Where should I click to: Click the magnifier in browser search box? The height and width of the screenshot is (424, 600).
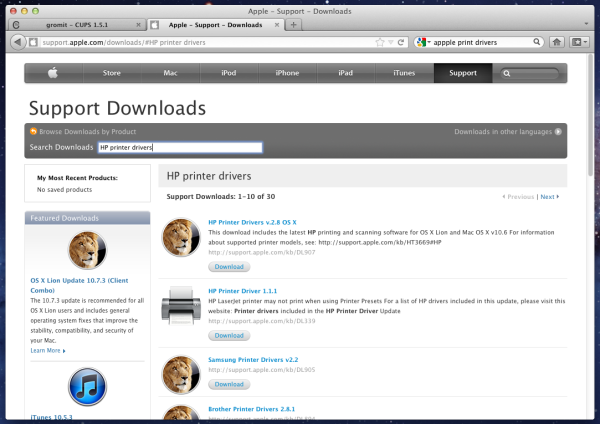point(537,42)
